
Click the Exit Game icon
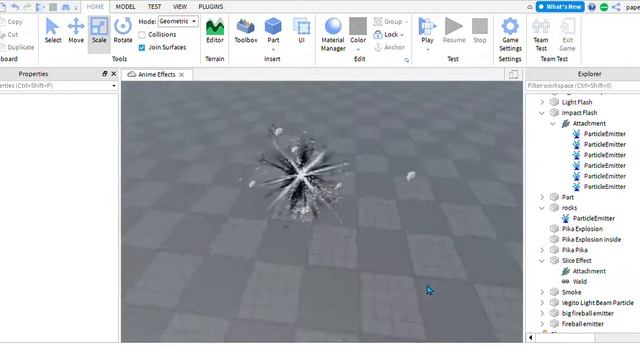(x=567, y=35)
